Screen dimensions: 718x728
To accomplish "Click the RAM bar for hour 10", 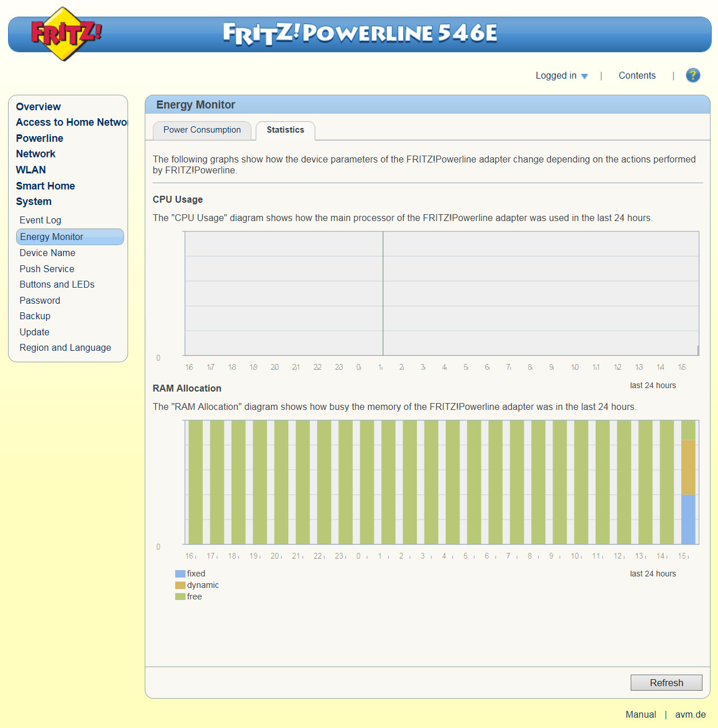I will pos(581,482).
